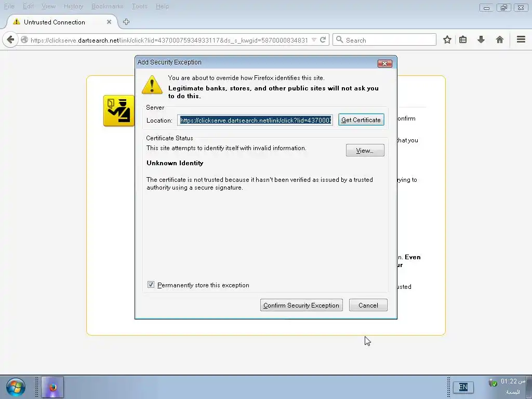Open the File menu

[9, 6]
